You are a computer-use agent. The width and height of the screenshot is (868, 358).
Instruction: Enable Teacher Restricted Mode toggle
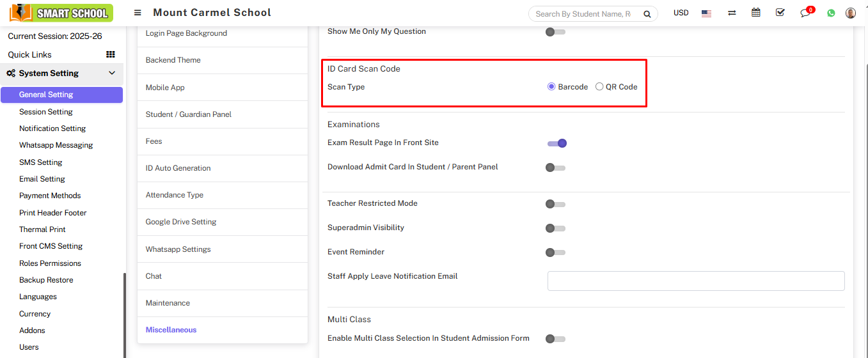(x=555, y=204)
